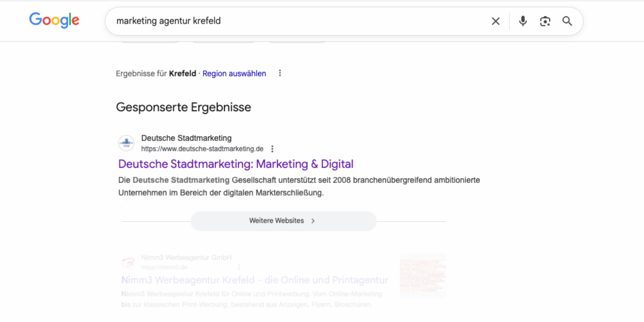
Task: Open the three-dot menu beside nimm3.de
Action: tap(239, 267)
